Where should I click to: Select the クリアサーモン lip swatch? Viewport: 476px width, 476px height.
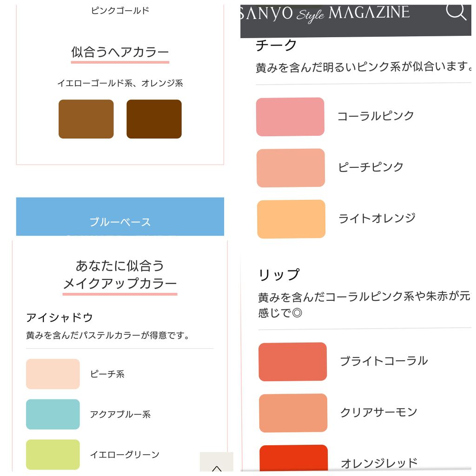292,413
